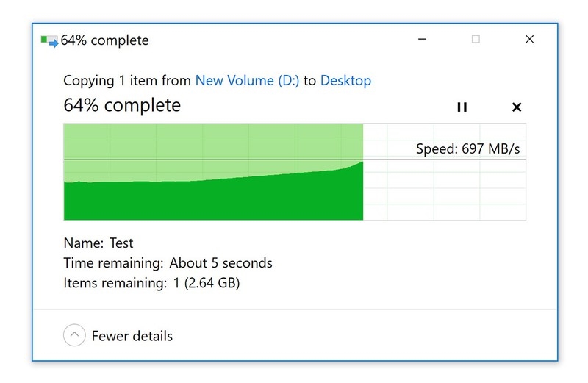Click the window title text 64% complete
Viewport: 588px width, 383px height.
pos(104,40)
